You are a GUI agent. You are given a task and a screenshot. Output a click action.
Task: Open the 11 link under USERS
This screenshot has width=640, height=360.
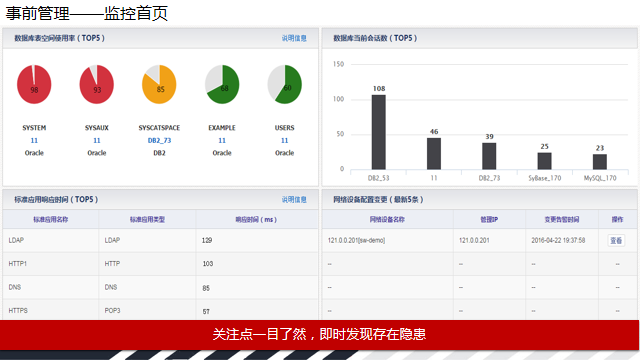[x=284, y=140]
